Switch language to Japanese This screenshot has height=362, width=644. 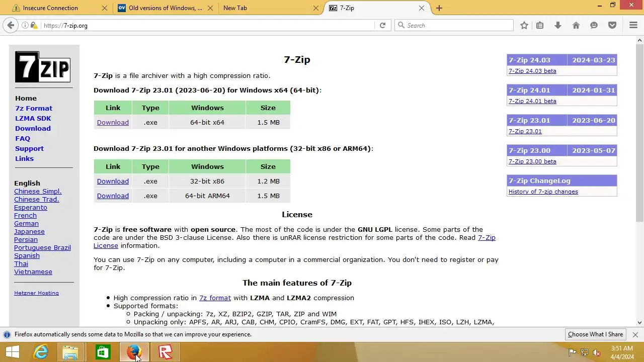point(29,231)
